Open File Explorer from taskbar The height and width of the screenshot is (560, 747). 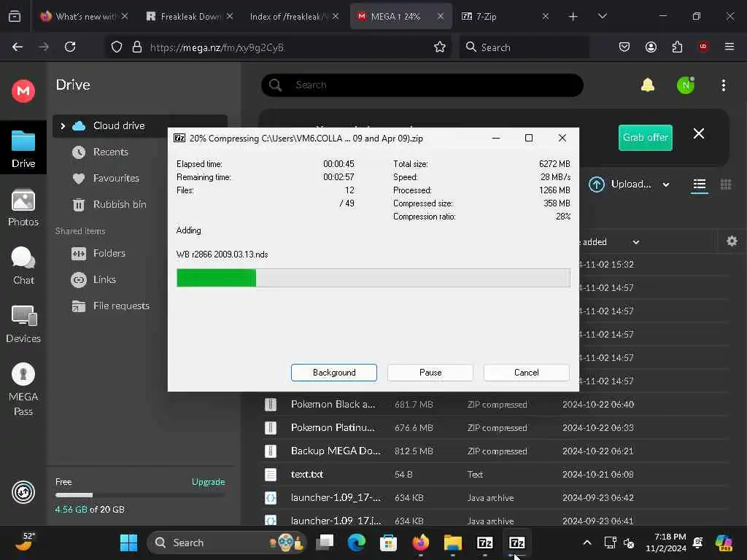pos(452,542)
